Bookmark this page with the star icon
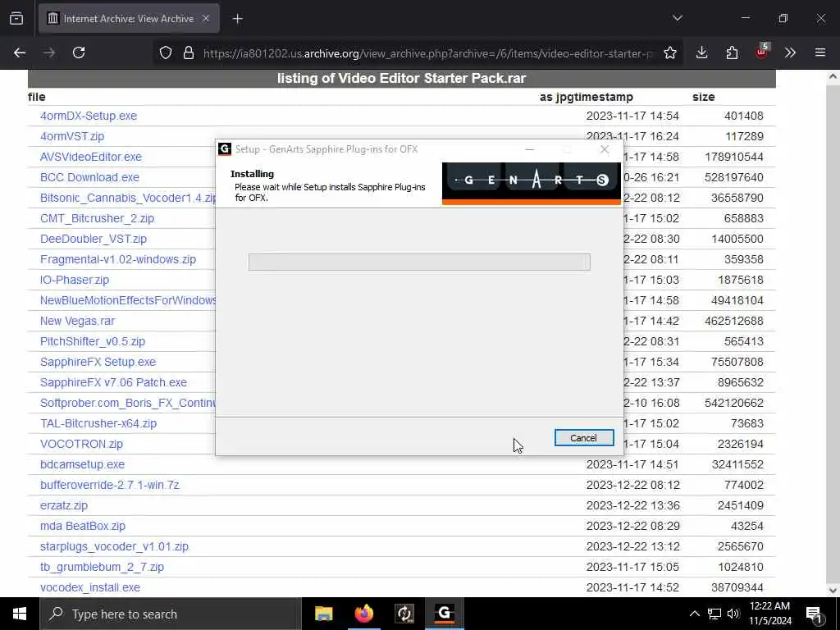 tap(669, 52)
